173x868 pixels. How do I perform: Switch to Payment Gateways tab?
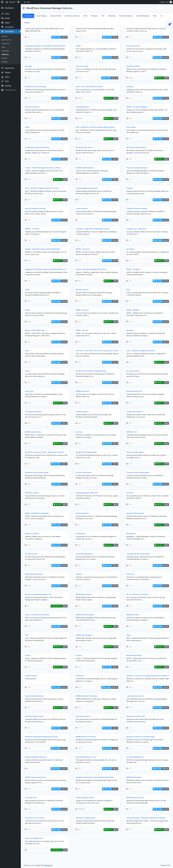coord(126,16)
